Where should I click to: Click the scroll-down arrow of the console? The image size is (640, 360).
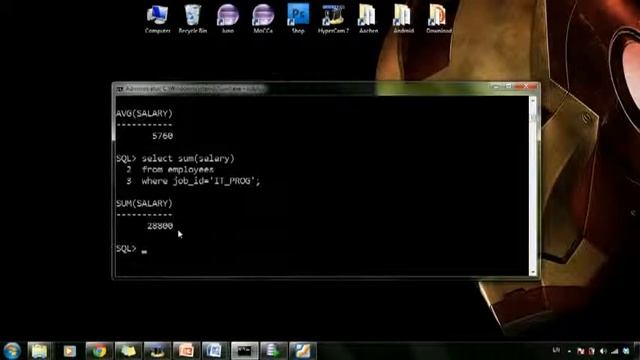click(533, 272)
